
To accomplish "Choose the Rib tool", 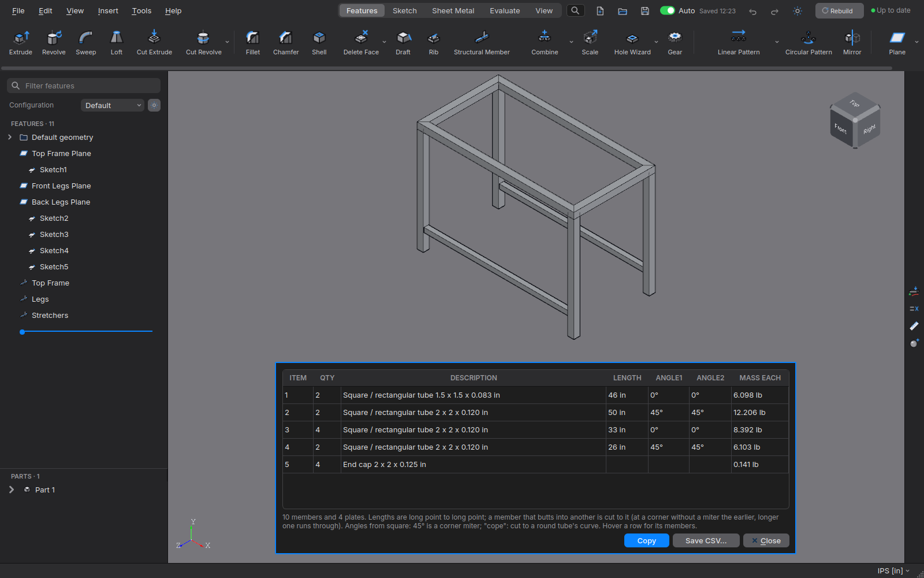I will [x=434, y=43].
